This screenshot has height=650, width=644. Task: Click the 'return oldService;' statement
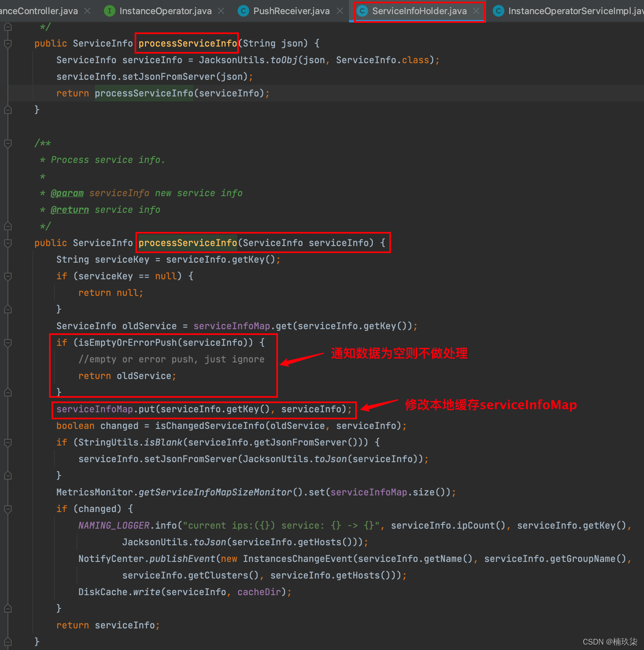128,376
